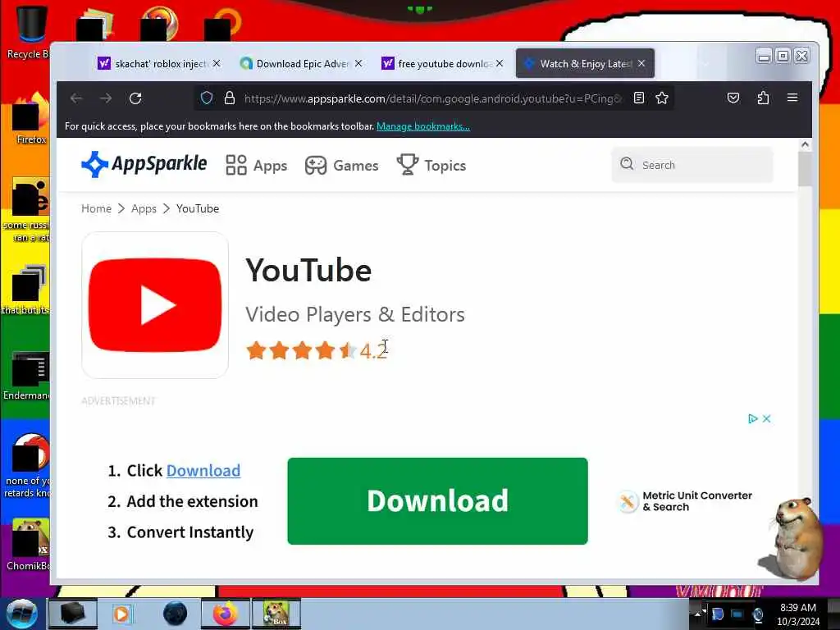
Task: Open the black box taskbar icon
Action: pyautogui.click(x=73, y=614)
